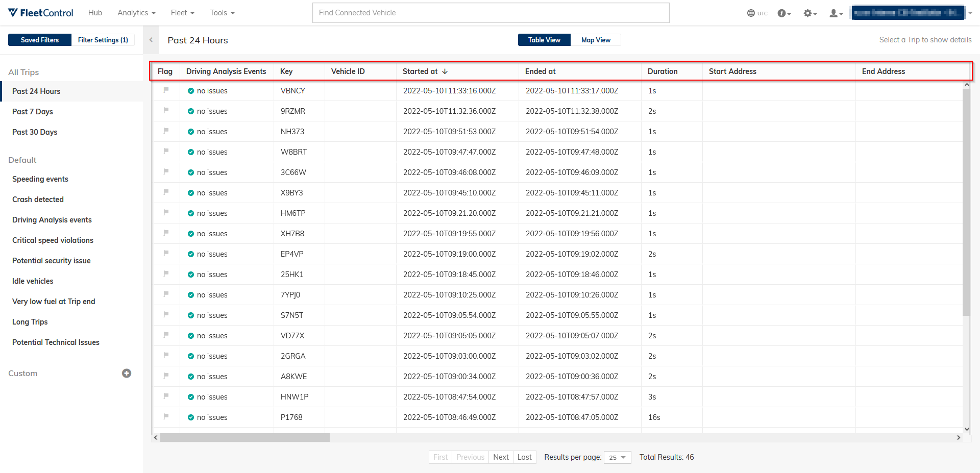The height and width of the screenshot is (473, 980).
Task: Open the user profile icon menu
Action: (836, 13)
